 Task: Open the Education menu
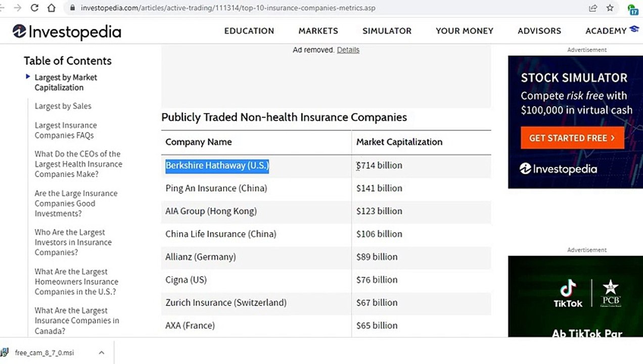pyautogui.click(x=249, y=31)
